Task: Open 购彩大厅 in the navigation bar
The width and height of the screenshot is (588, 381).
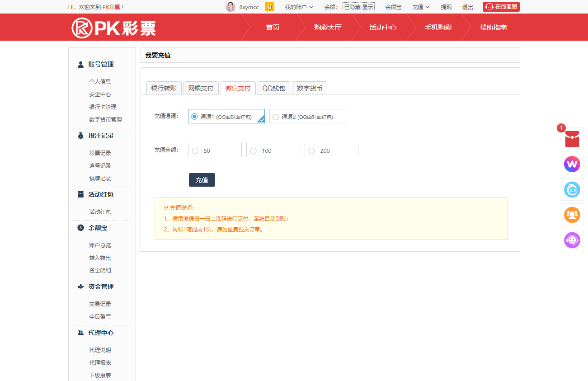Action: coord(328,28)
